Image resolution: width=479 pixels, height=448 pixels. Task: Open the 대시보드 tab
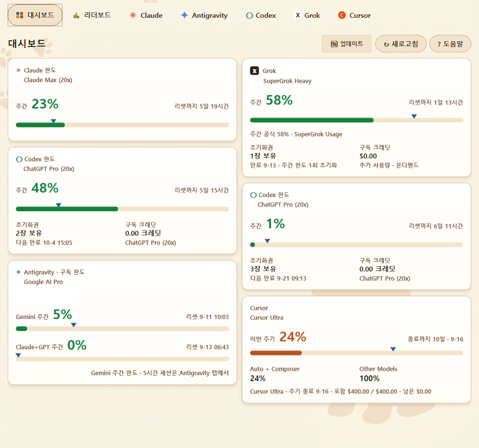(35, 15)
